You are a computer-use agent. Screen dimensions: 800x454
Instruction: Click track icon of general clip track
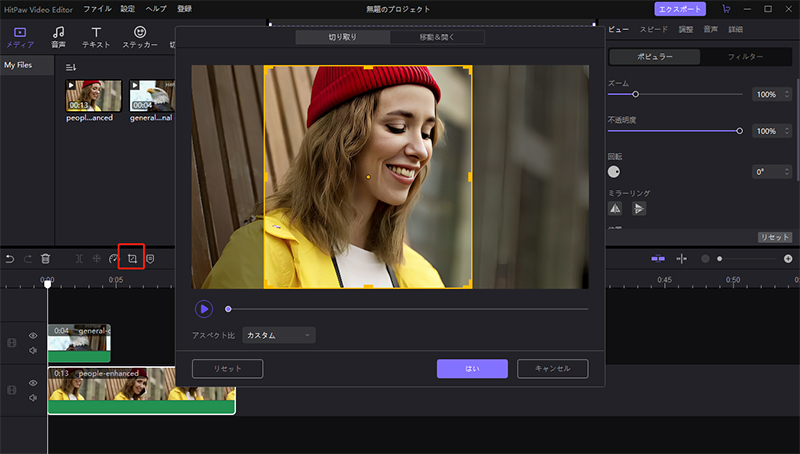(x=12, y=343)
